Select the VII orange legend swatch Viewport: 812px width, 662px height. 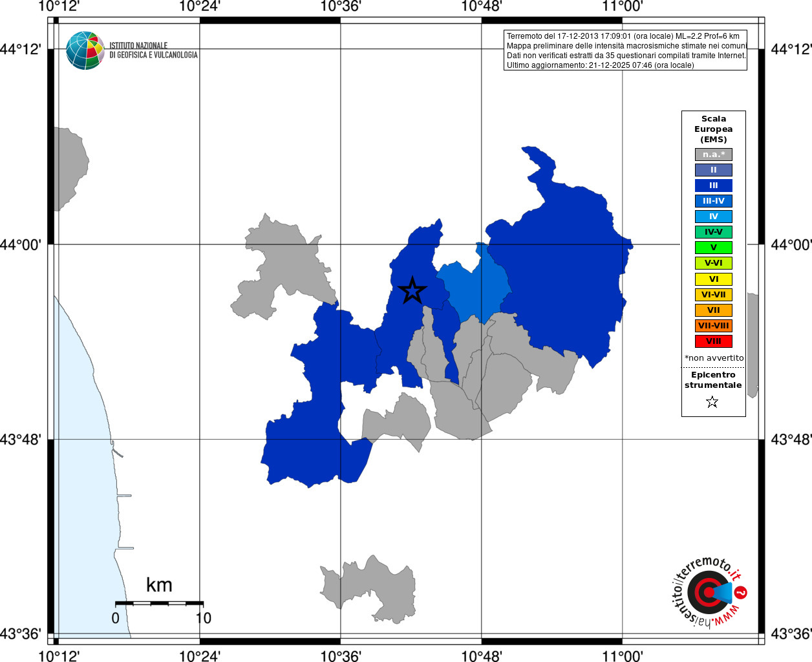point(714,310)
